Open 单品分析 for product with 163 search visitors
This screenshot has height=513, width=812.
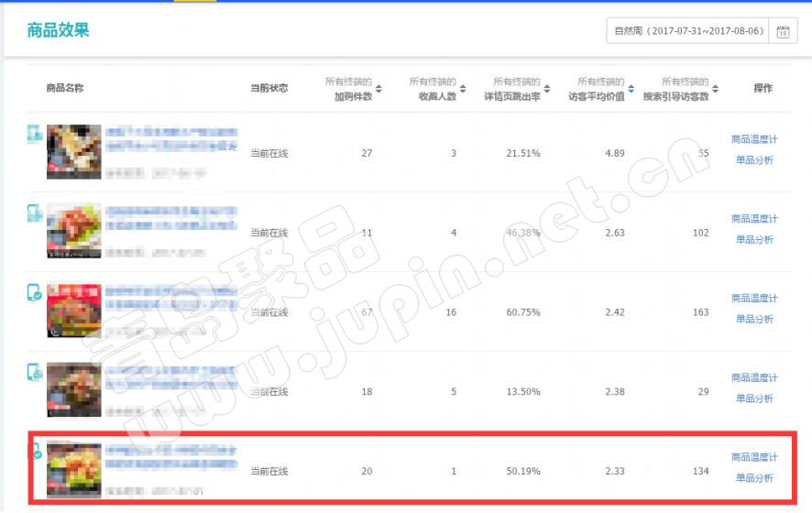[754, 319]
